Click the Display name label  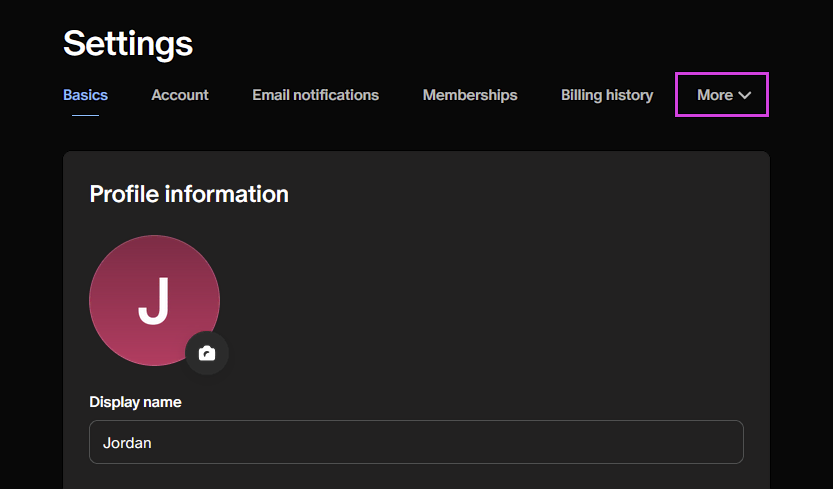135,402
